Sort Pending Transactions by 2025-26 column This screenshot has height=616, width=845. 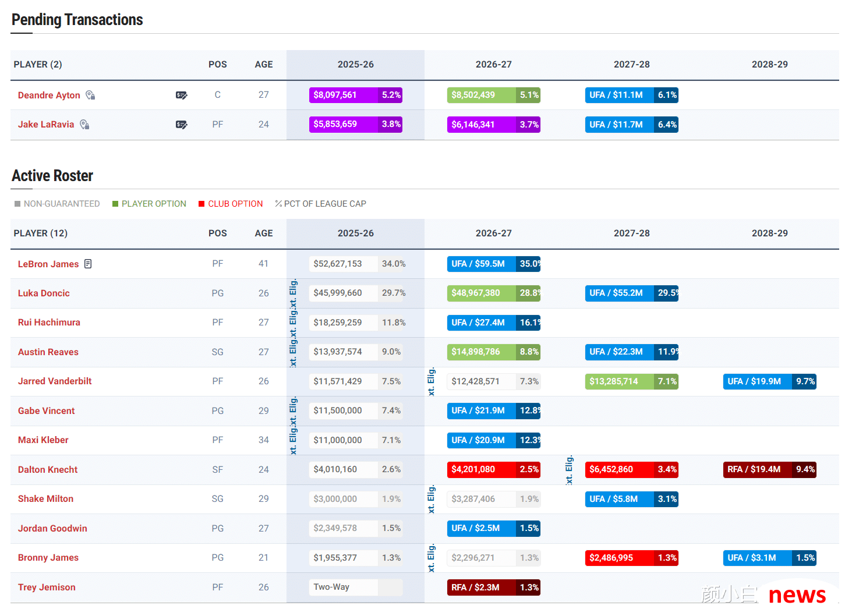pos(356,64)
